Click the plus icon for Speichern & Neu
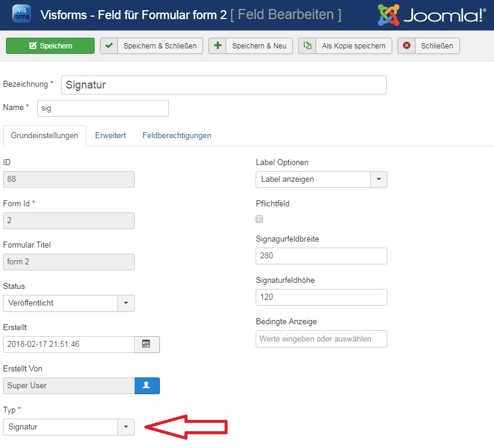The image size is (494, 448). (217, 46)
